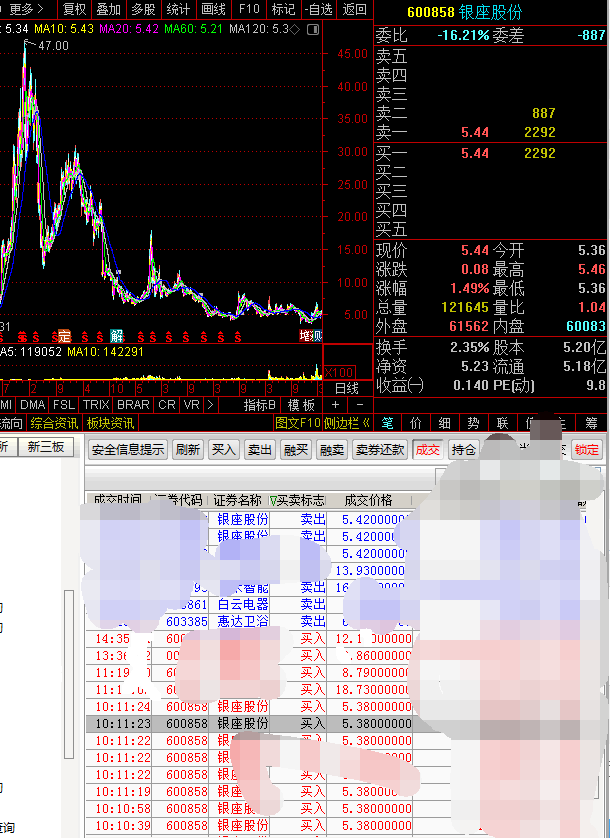This screenshot has height=838, width=610.
Task: Open the 指标B indicator selector
Action: (260, 405)
